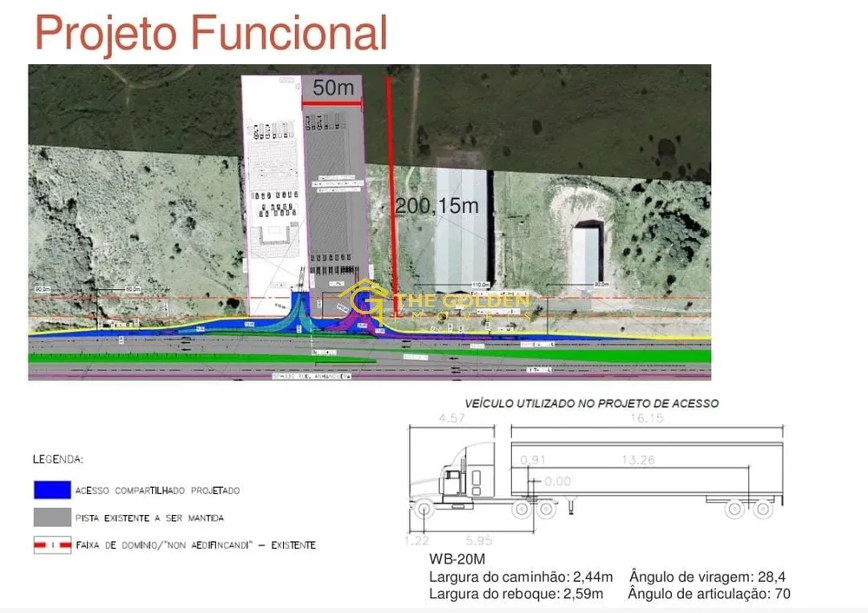Screen dimensions: 868x613
Task: Click the red dashed legend swatch
Action: pyautogui.click(x=52, y=545)
